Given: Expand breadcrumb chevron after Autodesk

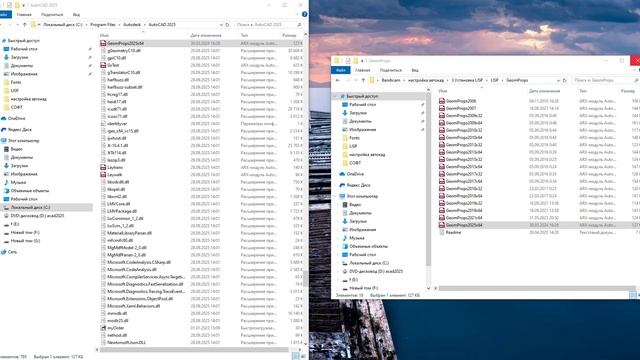Looking at the screenshot, I should coord(144,25).
